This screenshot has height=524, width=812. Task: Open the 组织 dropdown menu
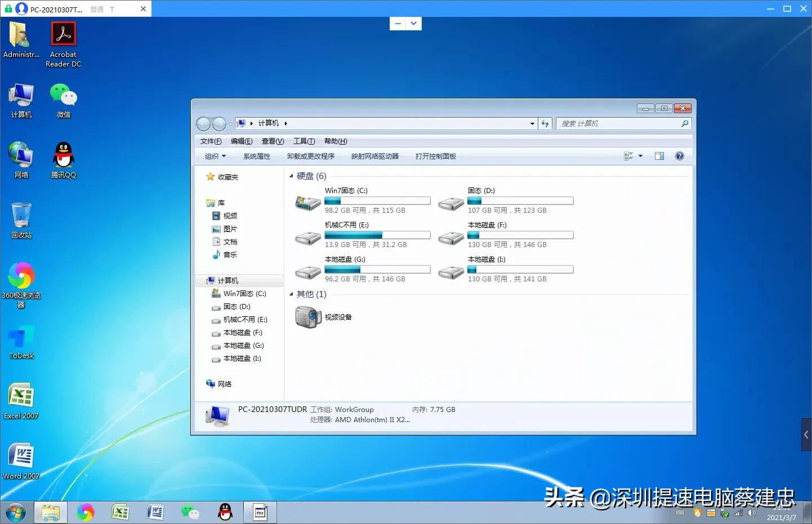click(x=215, y=156)
